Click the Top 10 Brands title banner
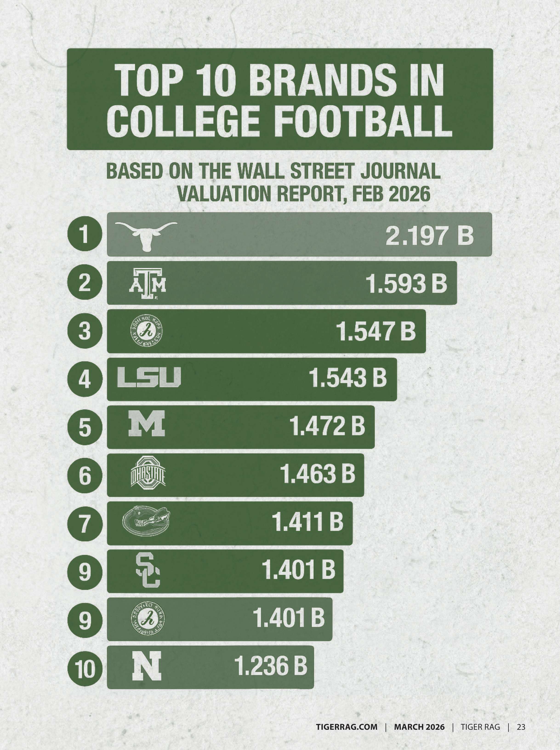Viewport: 560px width, 750px height. 279,99
